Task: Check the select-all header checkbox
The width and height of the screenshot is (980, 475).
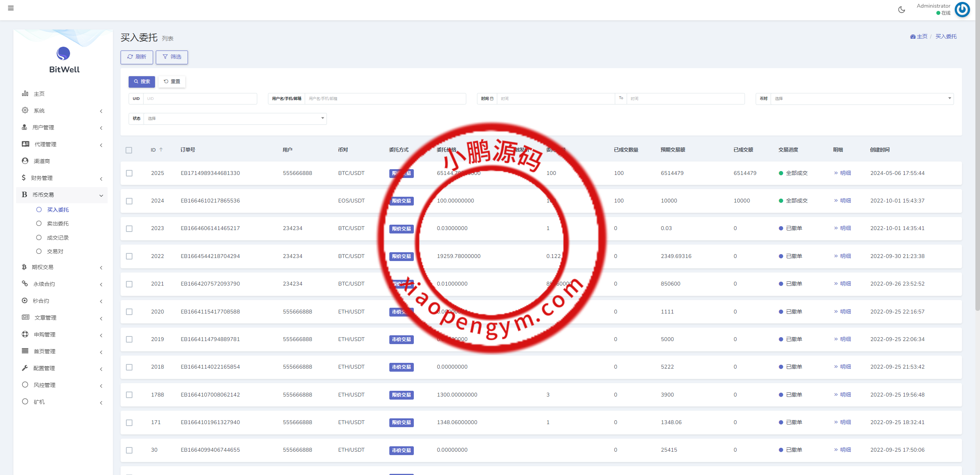Action: pos(129,150)
